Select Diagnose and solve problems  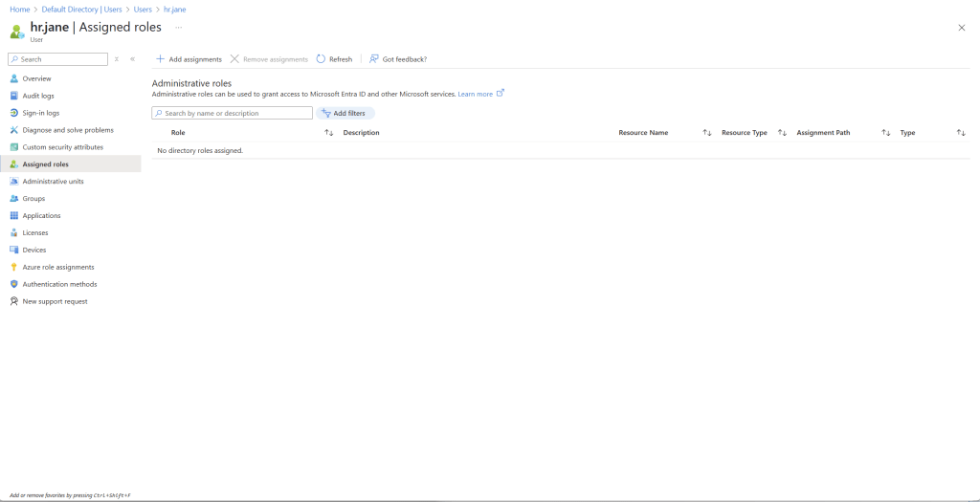tap(67, 130)
